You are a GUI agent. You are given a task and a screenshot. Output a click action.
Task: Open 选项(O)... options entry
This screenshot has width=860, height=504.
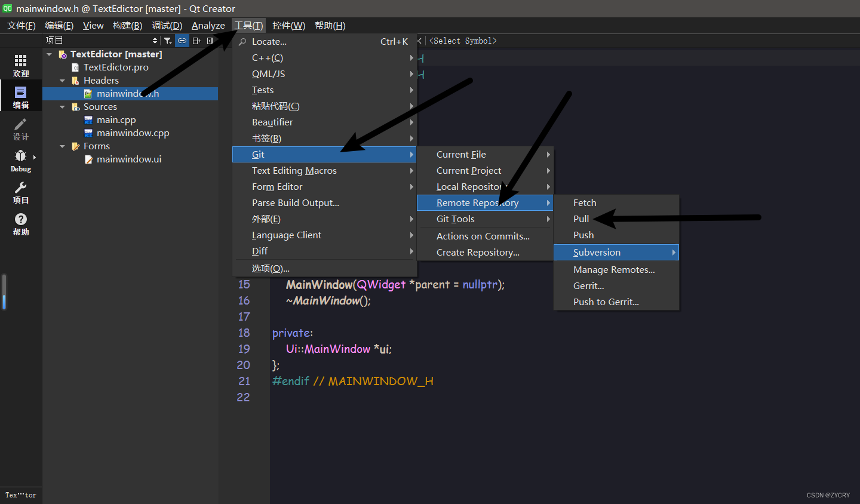(324, 269)
